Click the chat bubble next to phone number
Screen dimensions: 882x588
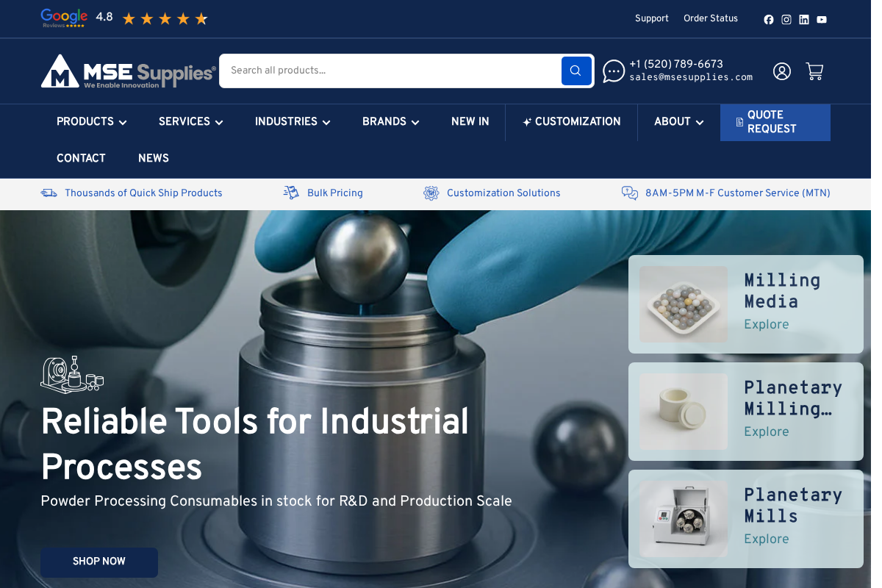click(614, 71)
